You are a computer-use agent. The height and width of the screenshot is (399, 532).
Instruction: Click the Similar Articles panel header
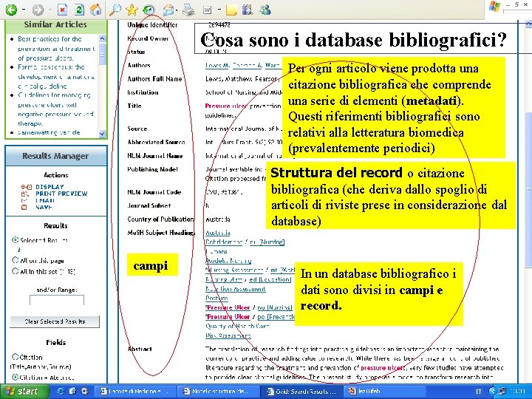point(56,25)
